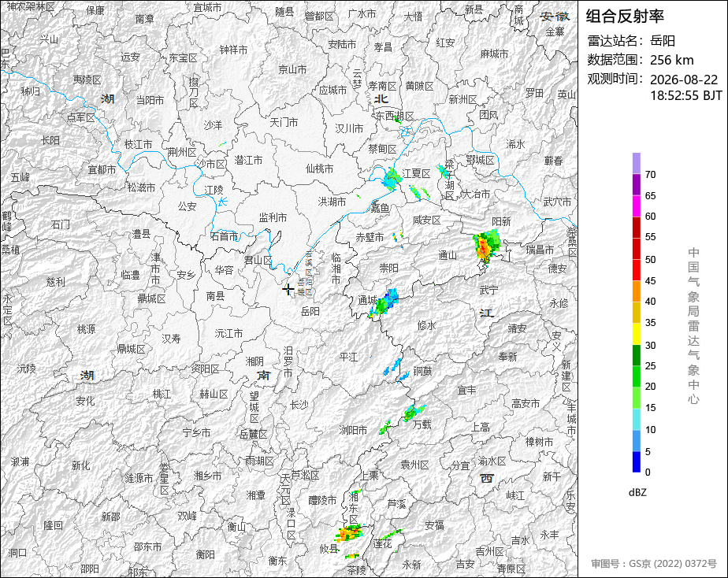
Task: Click the echo patch beside 江夏区
Action: pyautogui.click(x=392, y=179)
